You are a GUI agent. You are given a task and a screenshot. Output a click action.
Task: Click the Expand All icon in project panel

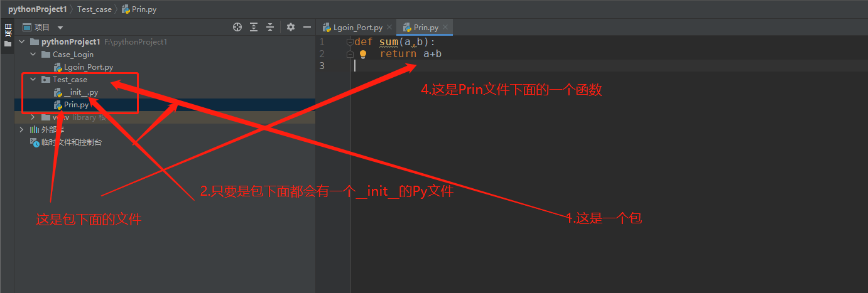point(254,27)
